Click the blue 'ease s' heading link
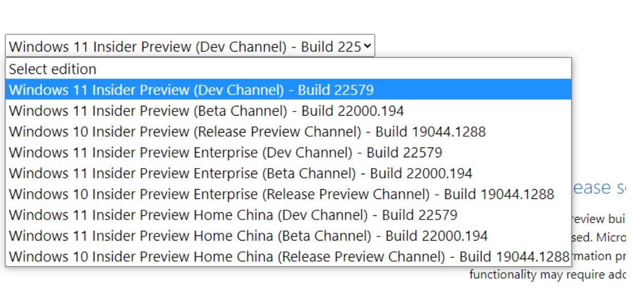The image size is (644, 295). coord(599,188)
